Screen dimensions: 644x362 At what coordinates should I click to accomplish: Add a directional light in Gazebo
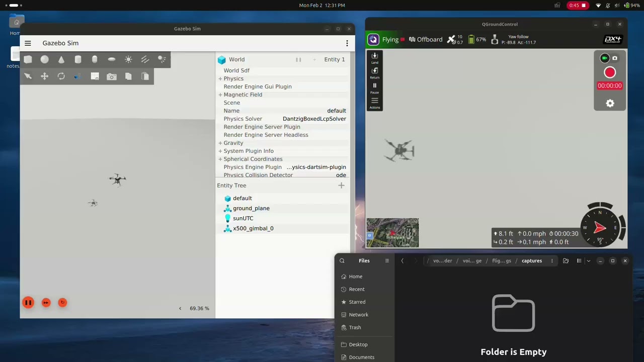(145, 59)
